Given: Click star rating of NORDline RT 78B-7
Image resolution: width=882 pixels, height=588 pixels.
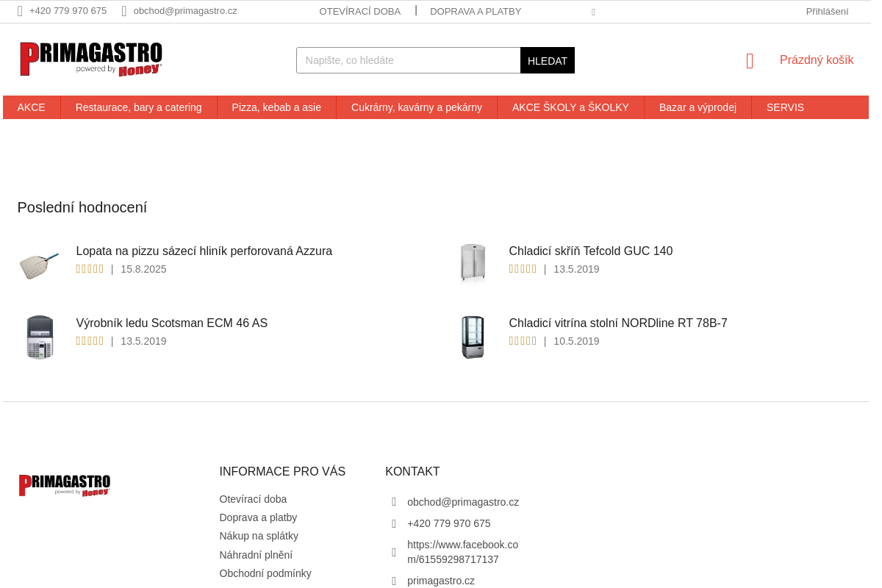Looking at the screenshot, I should coord(523,341).
